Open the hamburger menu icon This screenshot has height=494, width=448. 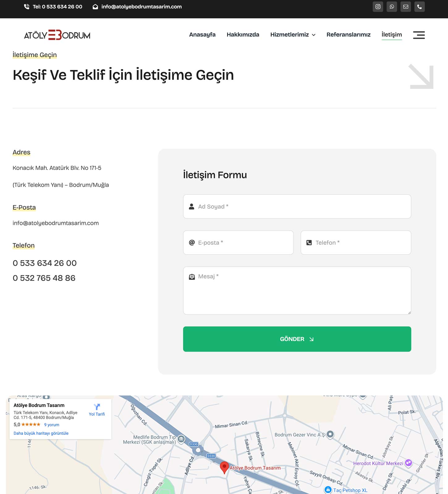[x=419, y=35]
